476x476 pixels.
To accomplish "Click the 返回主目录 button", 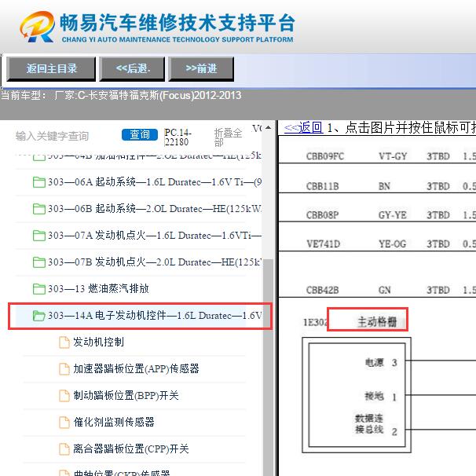I will coord(51,68).
